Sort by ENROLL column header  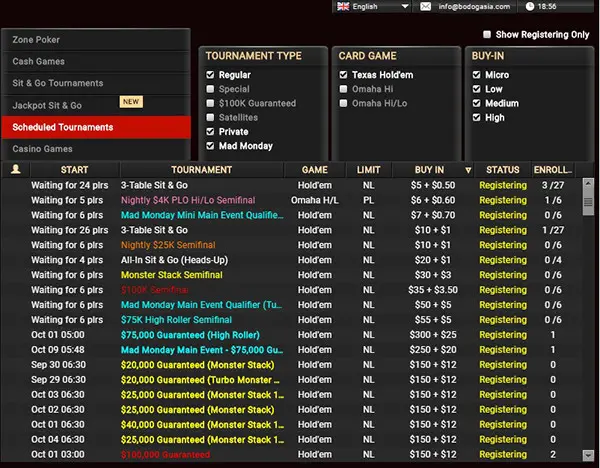[553, 170]
